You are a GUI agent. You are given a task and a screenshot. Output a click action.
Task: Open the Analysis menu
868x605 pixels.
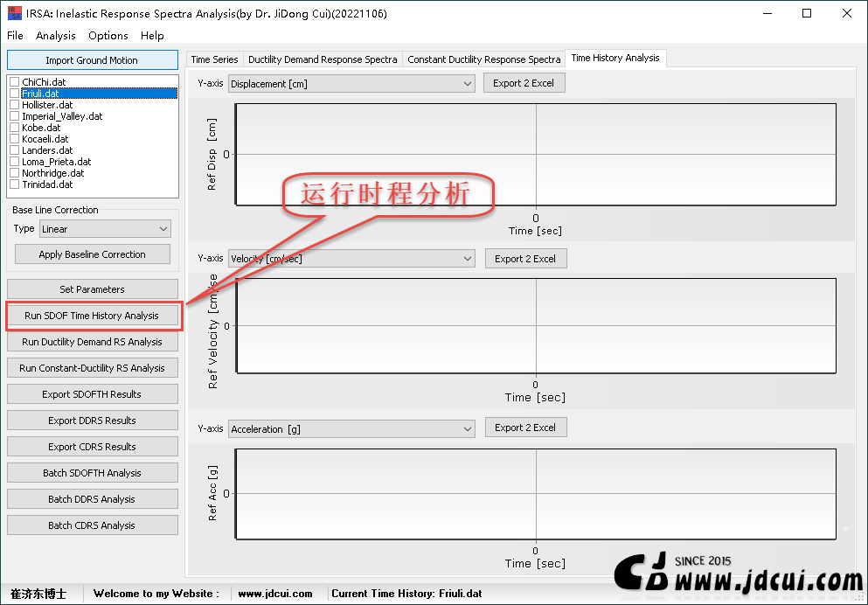click(55, 36)
